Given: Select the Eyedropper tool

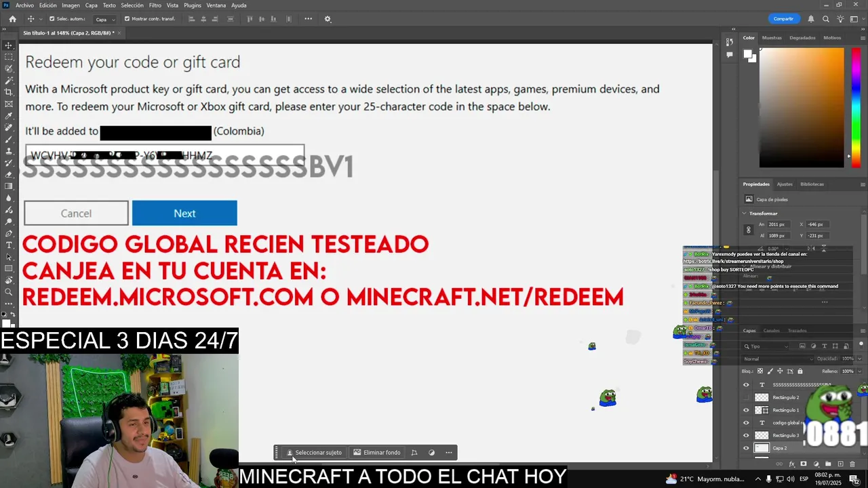Looking at the screenshot, I should click(9, 116).
